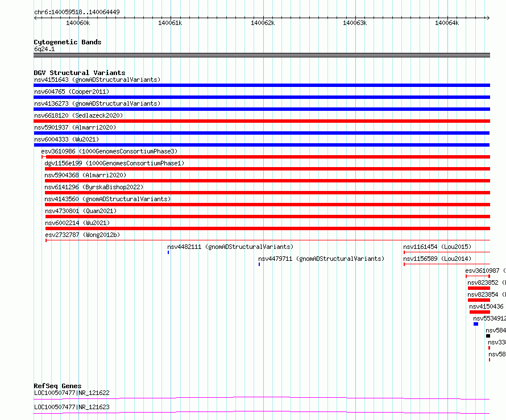
Task: Click the nsv6002214 (Wu2021) label
Action: (x=77, y=223)
